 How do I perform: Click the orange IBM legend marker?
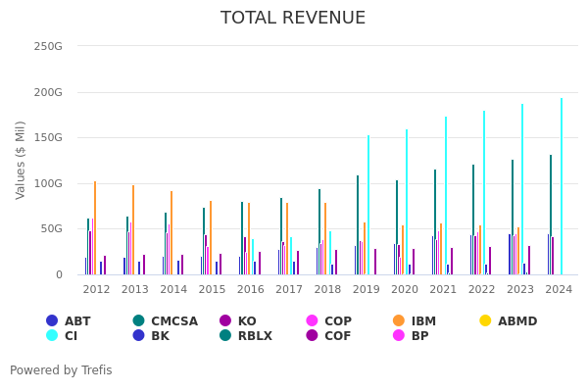pyautogui.click(x=399, y=321)
